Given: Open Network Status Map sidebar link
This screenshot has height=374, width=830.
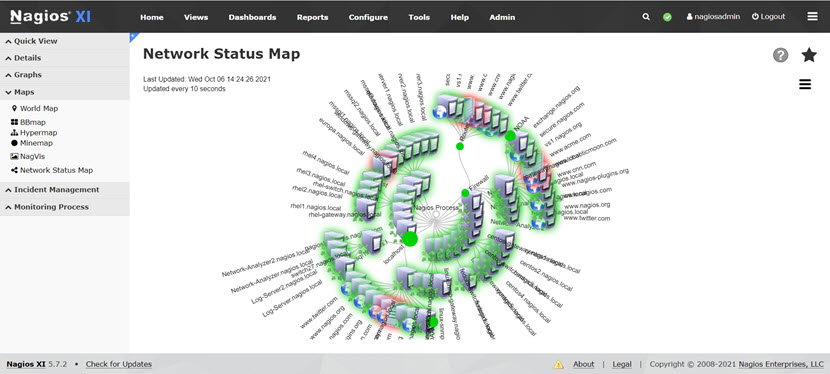Looking at the screenshot, I should [57, 170].
